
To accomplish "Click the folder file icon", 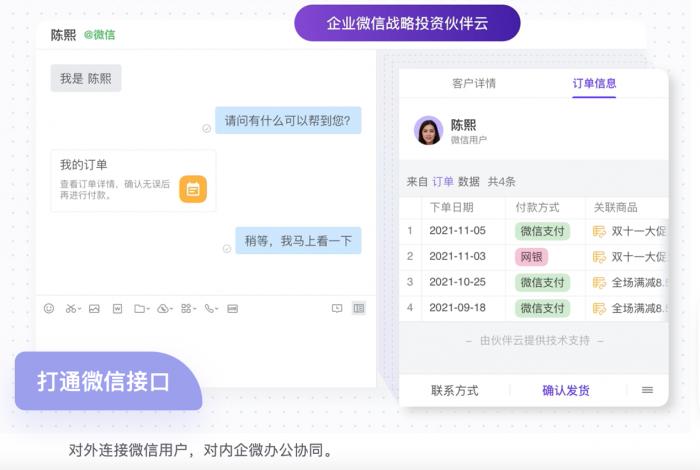I will pos(140,308).
